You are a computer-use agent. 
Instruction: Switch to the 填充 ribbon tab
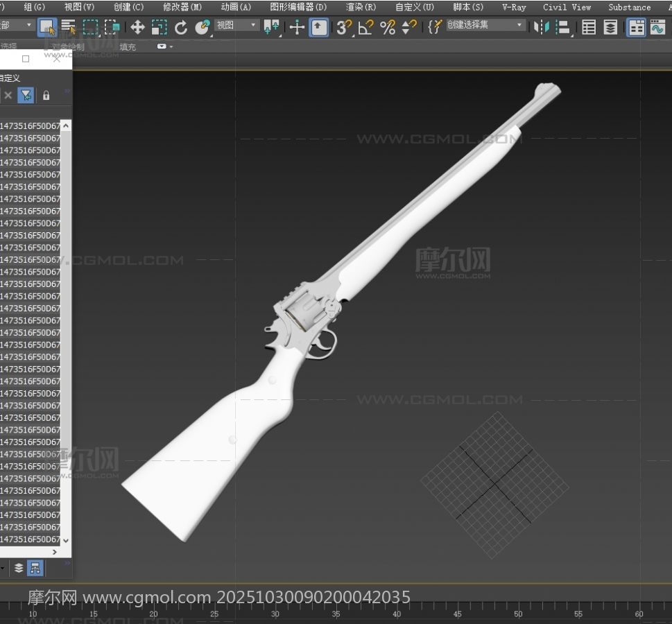pos(128,46)
